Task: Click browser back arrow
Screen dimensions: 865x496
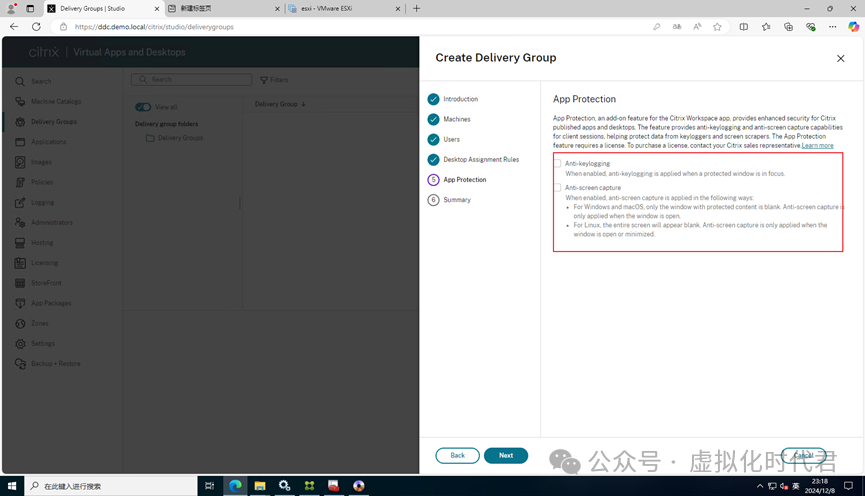Action: click(14, 26)
